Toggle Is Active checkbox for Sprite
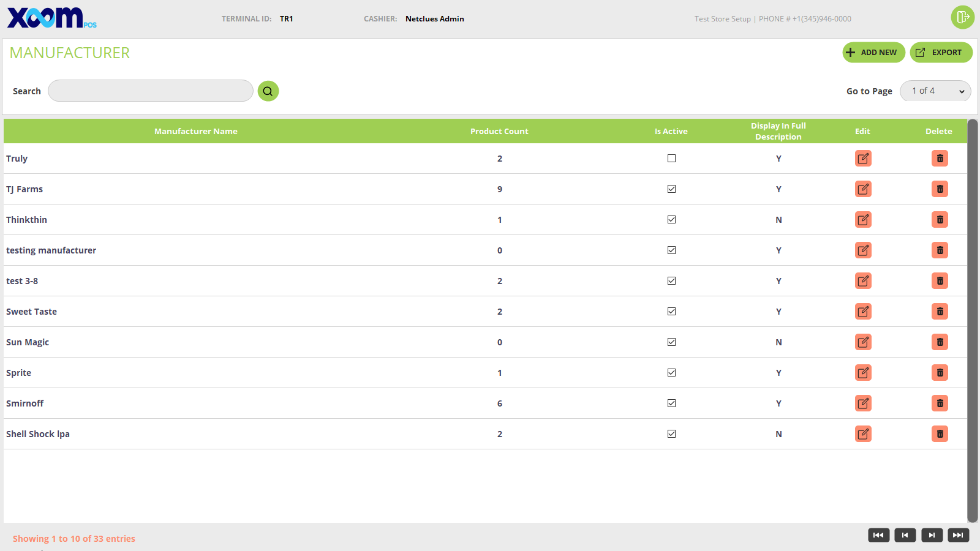This screenshot has height=551, width=980. point(671,373)
